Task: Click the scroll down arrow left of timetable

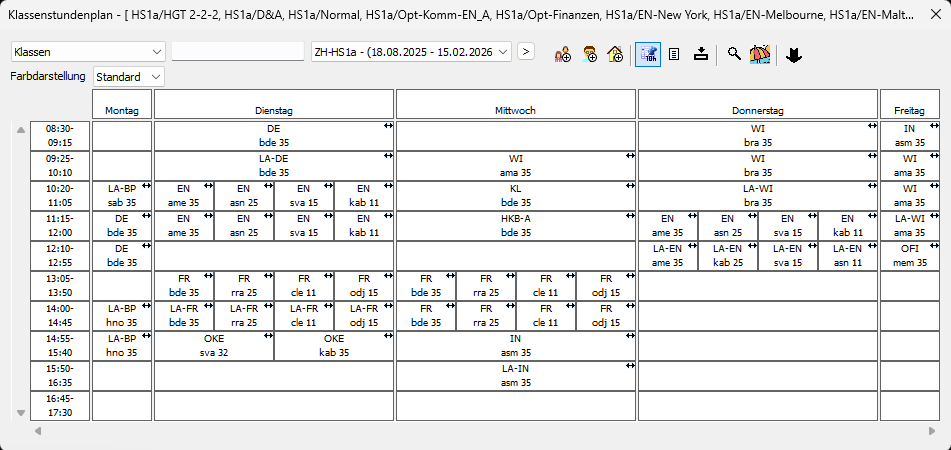Action: 21,413
